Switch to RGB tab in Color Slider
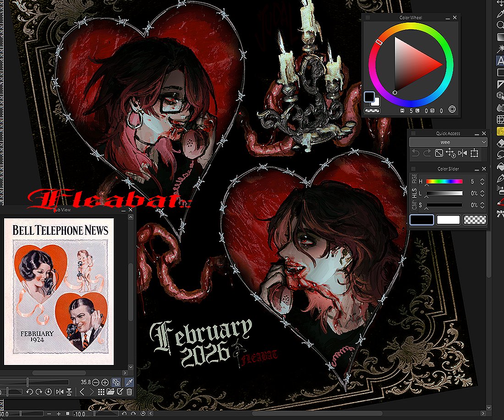The width and height of the screenshot is (504, 420). (x=414, y=179)
